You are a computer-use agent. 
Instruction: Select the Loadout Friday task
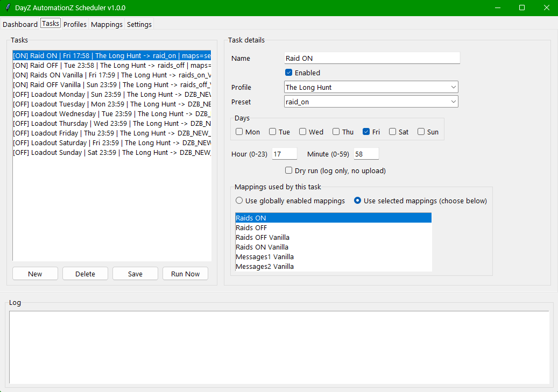[112, 133]
